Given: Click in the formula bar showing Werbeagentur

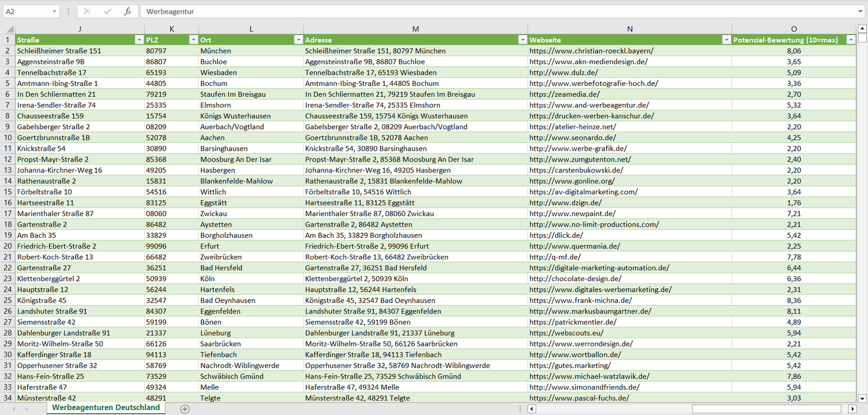Looking at the screenshot, I should coord(481,11).
